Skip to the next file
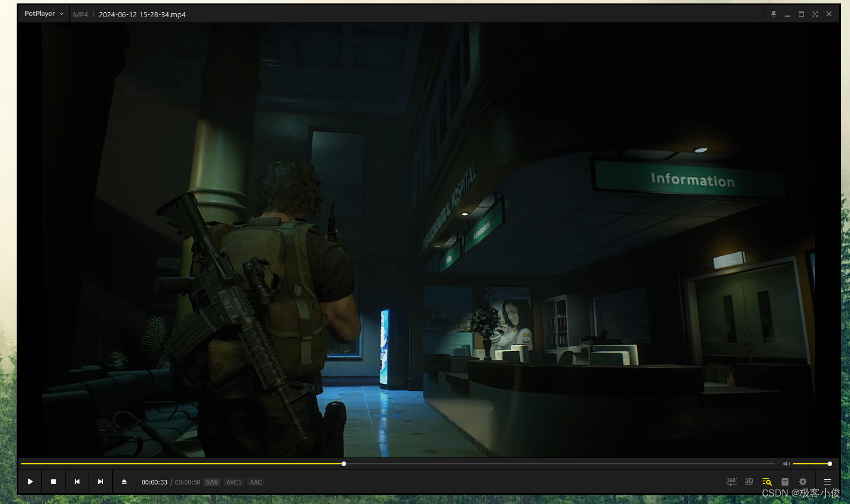The width and height of the screenshot is (850, 504). tap(101, 482)
